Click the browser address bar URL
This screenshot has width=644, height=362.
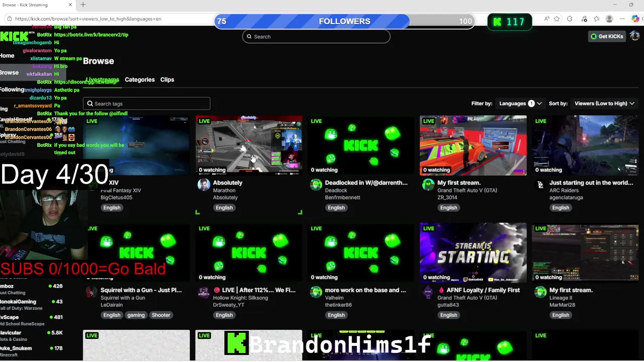coord(88,19)
